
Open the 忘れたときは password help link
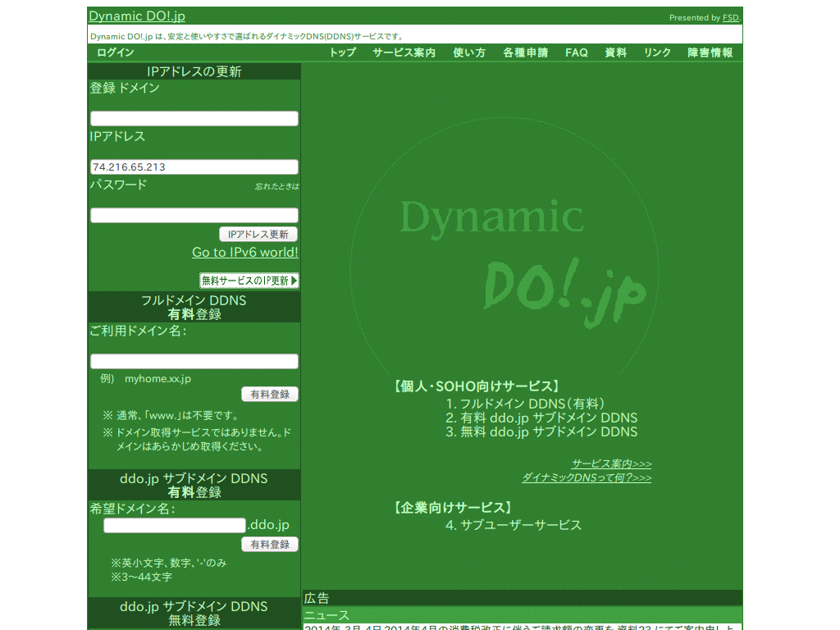click(x=276, y=186)
